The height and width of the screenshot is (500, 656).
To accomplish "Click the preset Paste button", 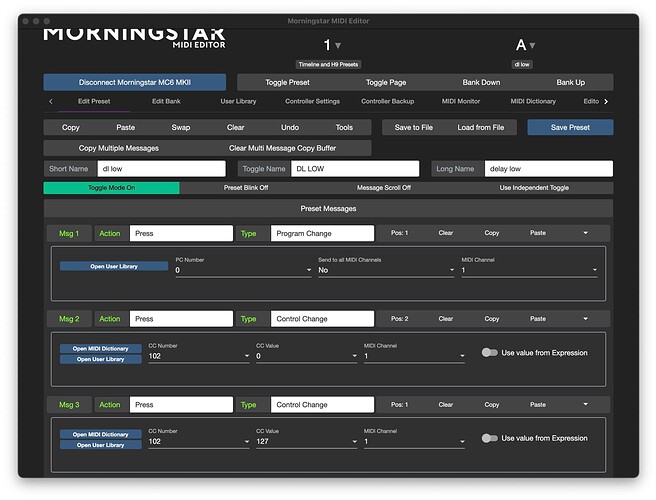I will (126, 127).
